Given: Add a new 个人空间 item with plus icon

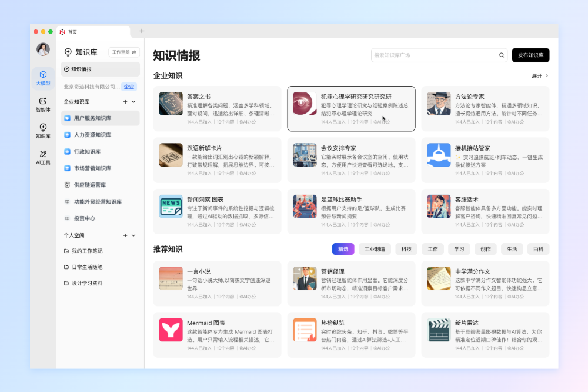Looking at the screenshot, I should click(125, 235).
